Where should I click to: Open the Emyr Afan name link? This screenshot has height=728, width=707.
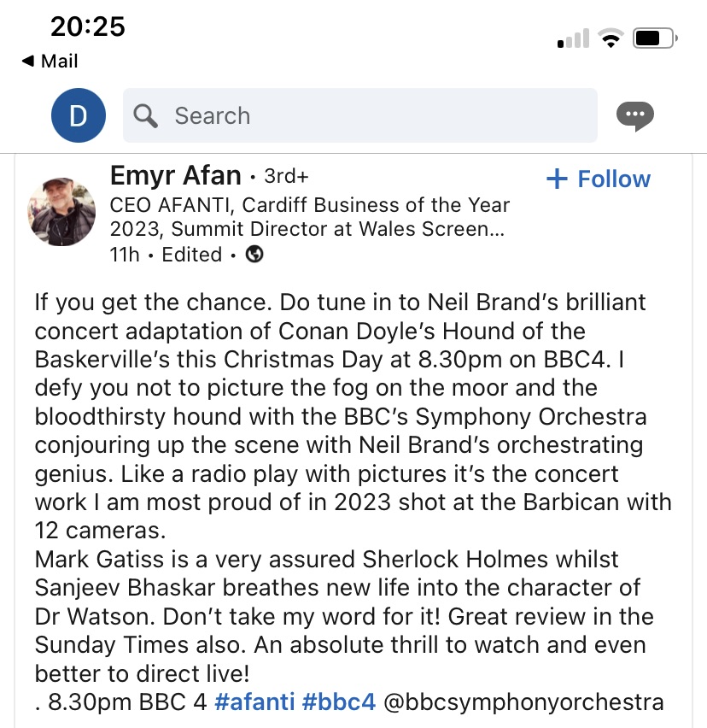tap(175, 176)
